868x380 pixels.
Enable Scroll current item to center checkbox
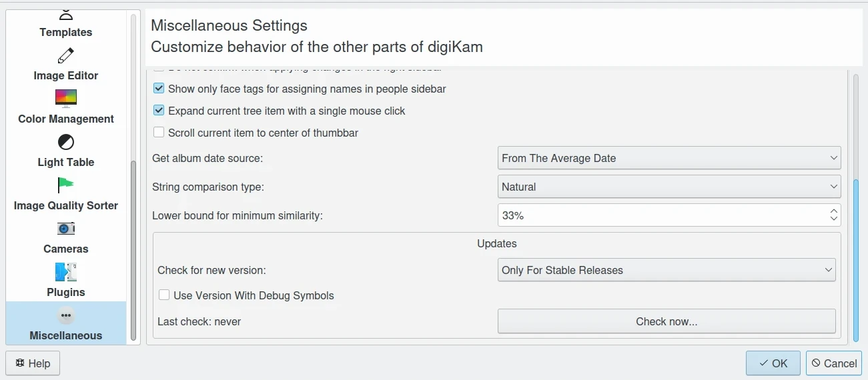[x=159, y=133]
